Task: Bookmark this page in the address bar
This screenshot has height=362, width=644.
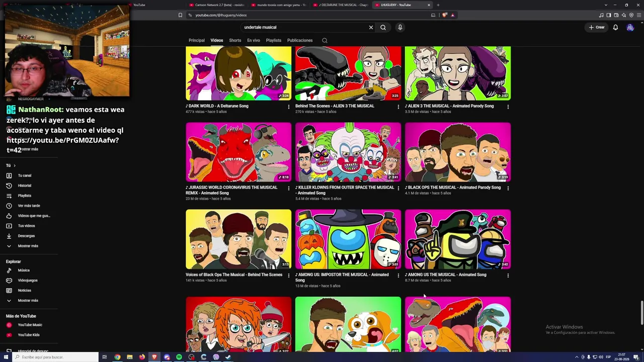Action: tap(180, 15)
